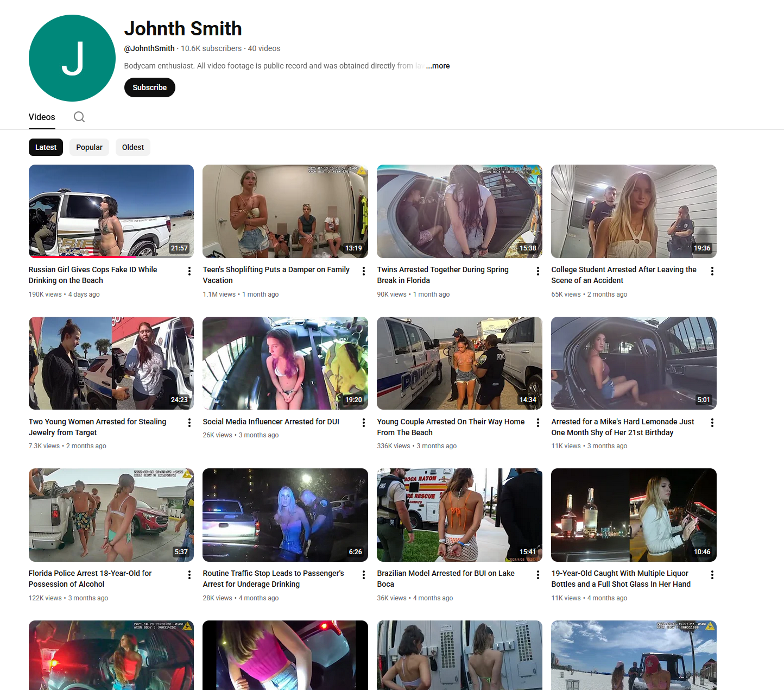Open 'Routine Traffic Stop Leads' title link
Screen dimensions: 784x690
tap(273, 579)
